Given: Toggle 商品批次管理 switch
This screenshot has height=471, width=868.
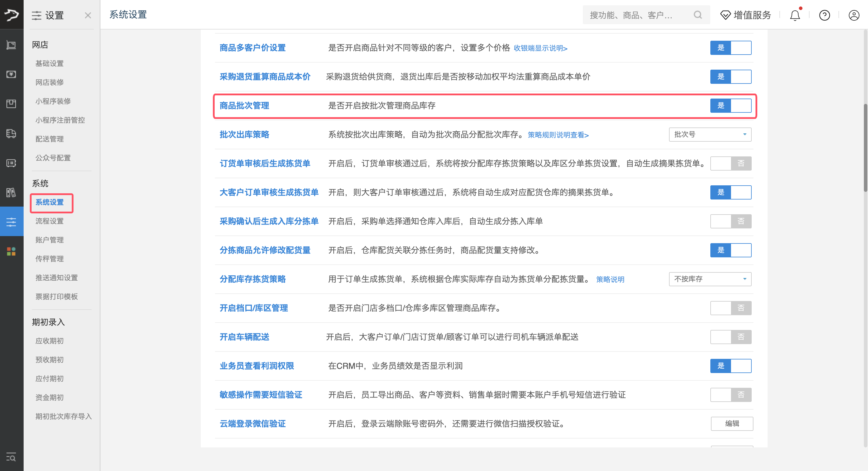Looking at the screenshot, I should (x=731, y=106).
